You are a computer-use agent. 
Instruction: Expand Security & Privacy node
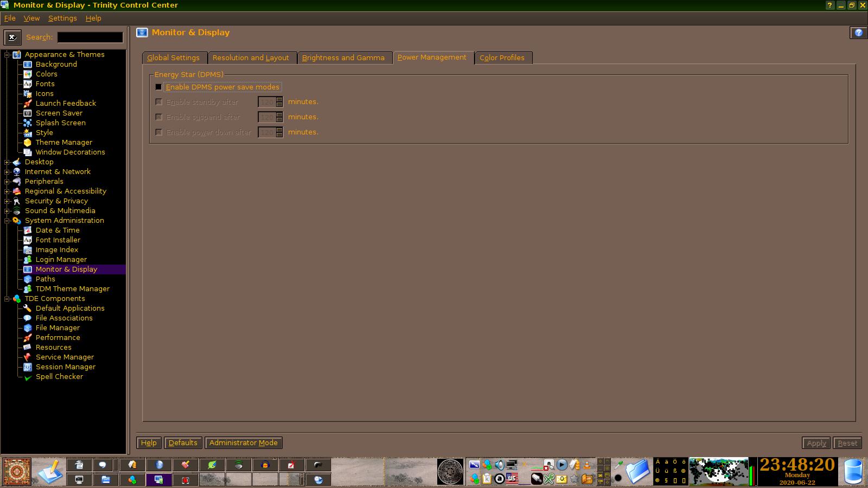[x=7, y=201]
